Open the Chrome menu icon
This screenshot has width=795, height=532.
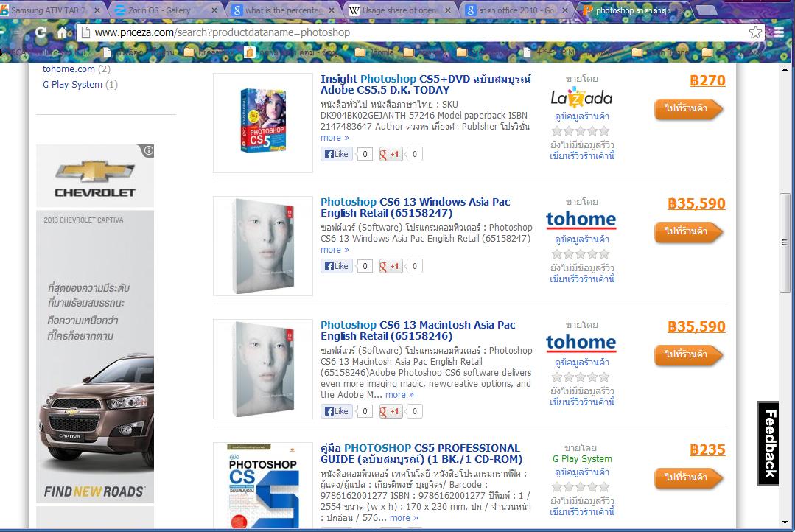point(780,32)
